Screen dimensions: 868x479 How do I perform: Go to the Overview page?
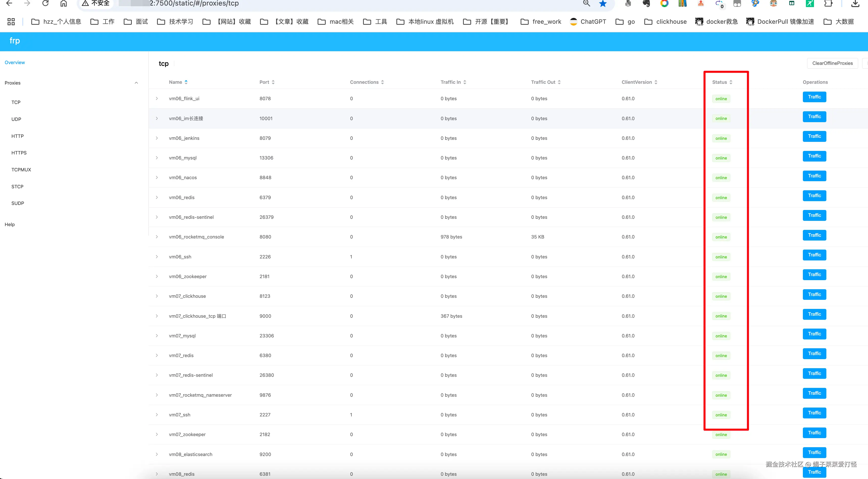15,63
